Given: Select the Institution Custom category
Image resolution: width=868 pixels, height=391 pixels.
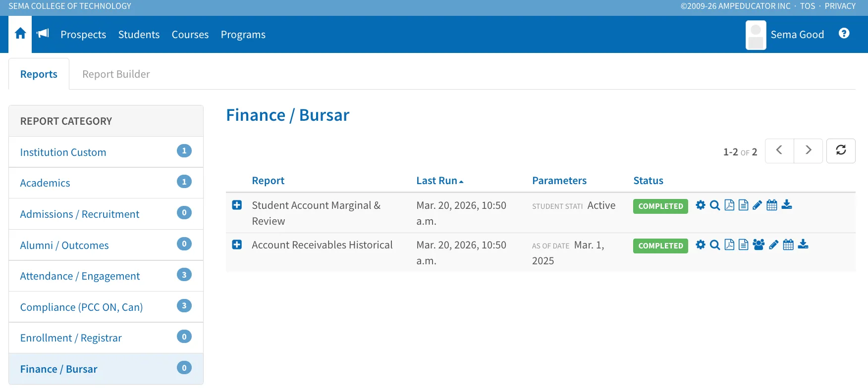Looking at the screenshot, I should (106, 152).
